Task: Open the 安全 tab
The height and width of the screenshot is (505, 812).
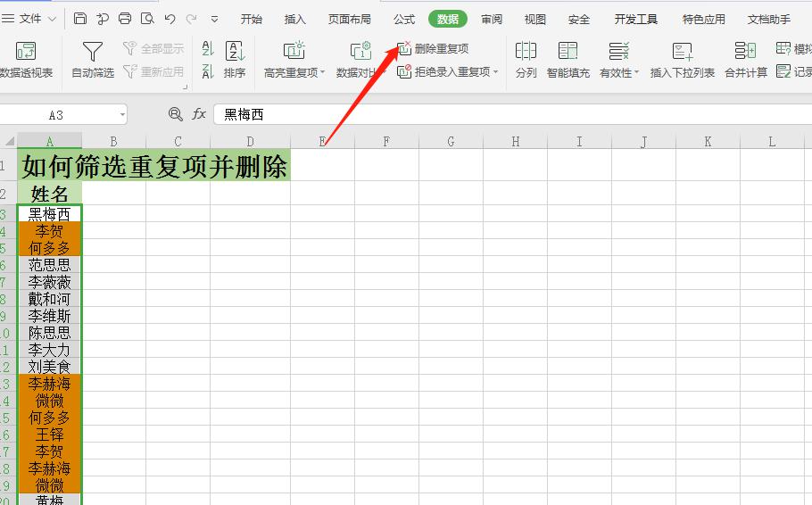Action: coord(578,19)
